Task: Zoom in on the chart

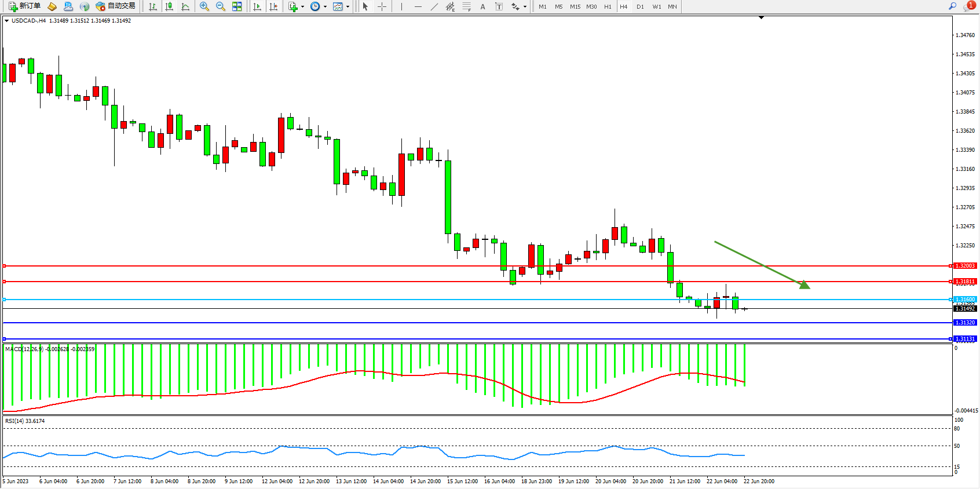Action: 204,6
